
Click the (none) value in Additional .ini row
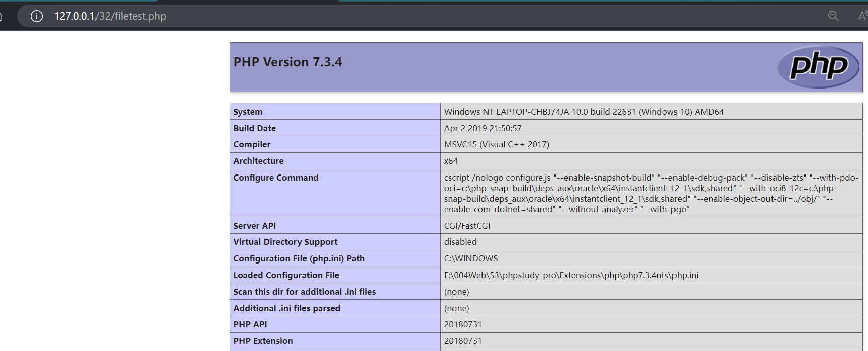tap(456, 308)
